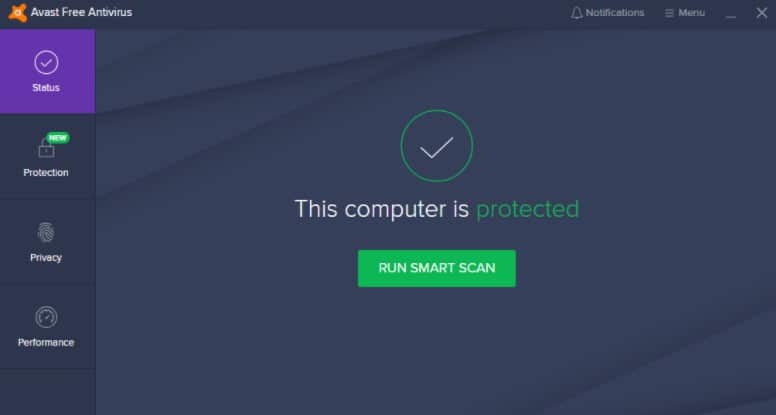Screen dimensions: 776x415
Task: Click the Avast orange logo icon
Action: [18, 13]
